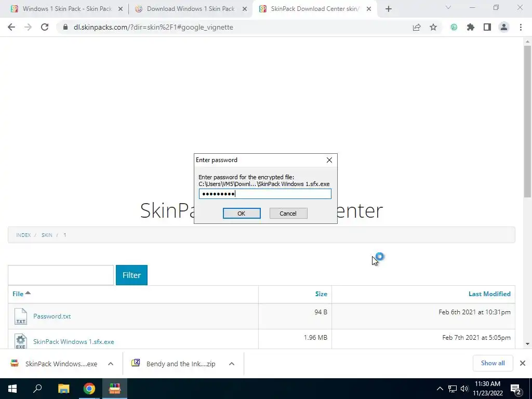
Task: Sort by Last Modified column header
Action: pos(489,294)
